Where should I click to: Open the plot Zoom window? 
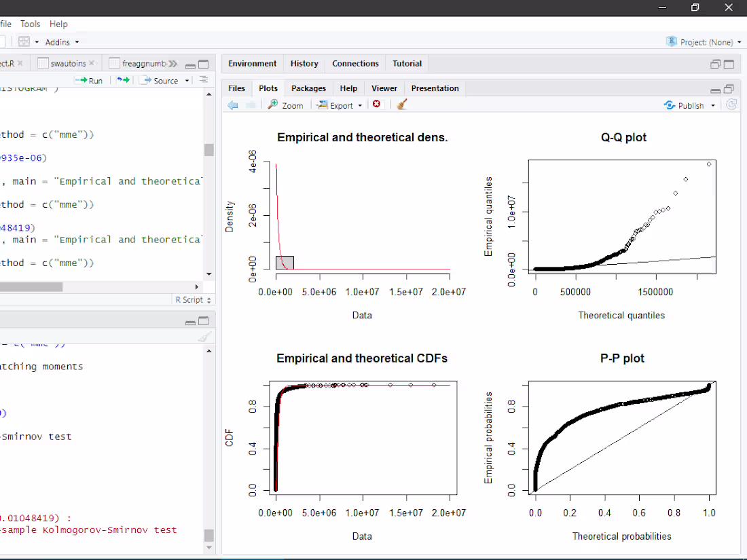tap(285, 105)
